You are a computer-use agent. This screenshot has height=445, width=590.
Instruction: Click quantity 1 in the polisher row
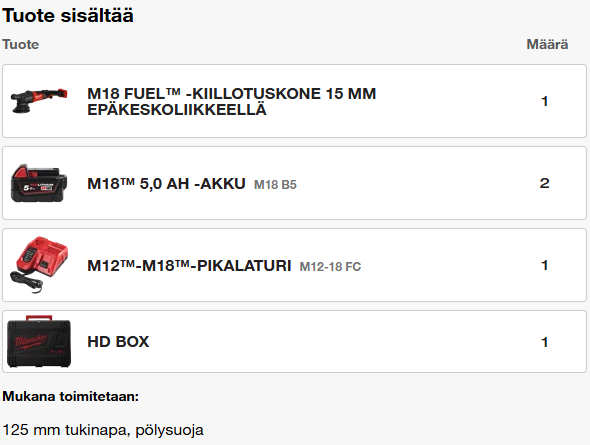click(x=544, y=101)
